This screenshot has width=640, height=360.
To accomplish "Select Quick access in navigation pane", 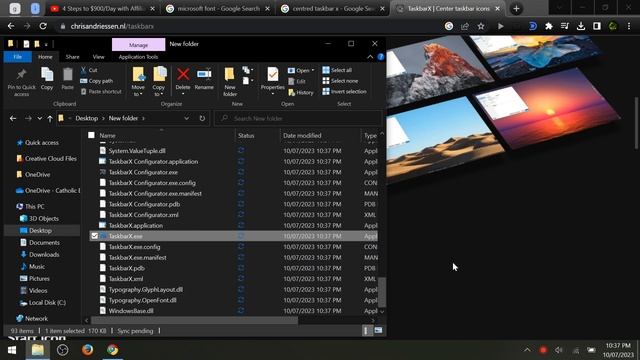I will coord(42,142).
